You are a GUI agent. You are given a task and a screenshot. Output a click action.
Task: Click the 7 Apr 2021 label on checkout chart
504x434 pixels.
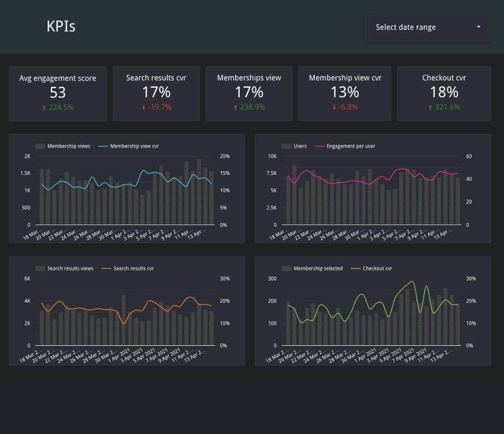[403, 355]
